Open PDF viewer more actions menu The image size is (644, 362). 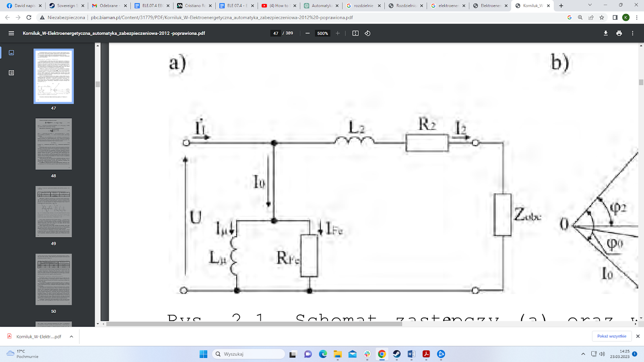pyautogui.click(x=632, y=33)
